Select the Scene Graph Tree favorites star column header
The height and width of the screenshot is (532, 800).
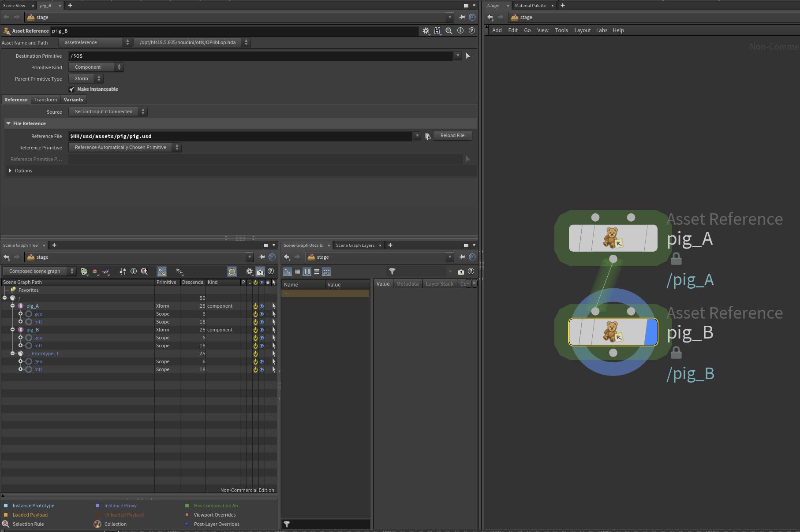268,282
